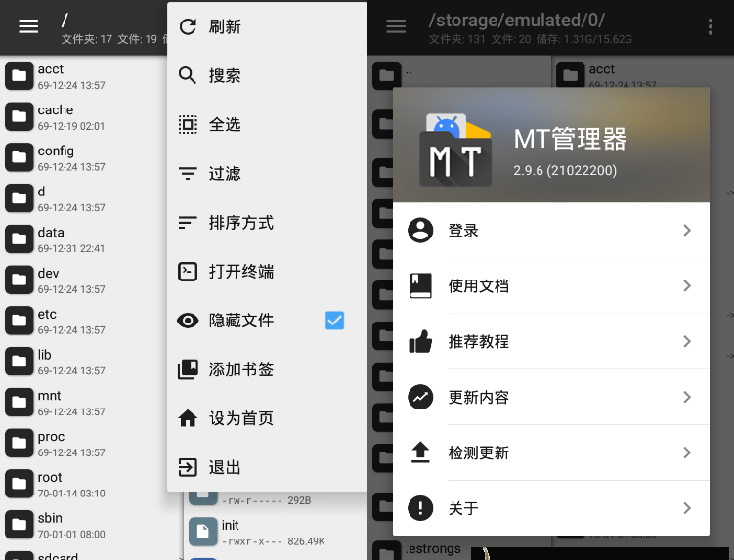Click the upload icon next to 检测更新
Image resolution: width=734 pixels, height=560 pixels.
pyautogui.click(x=420, y=452)
